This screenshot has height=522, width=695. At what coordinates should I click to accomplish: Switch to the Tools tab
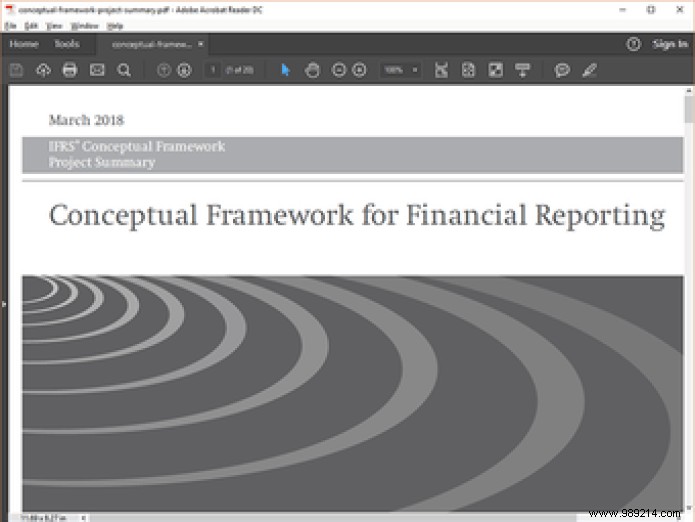click(x=67, y=44)
